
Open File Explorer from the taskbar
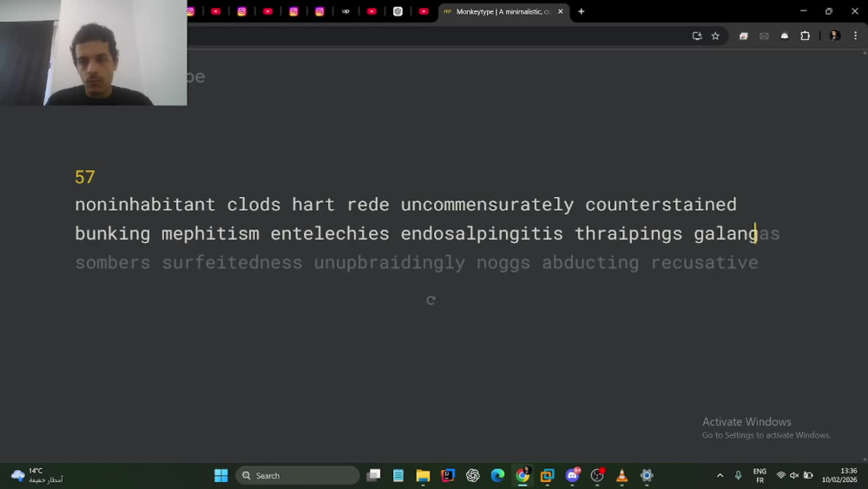423,475
